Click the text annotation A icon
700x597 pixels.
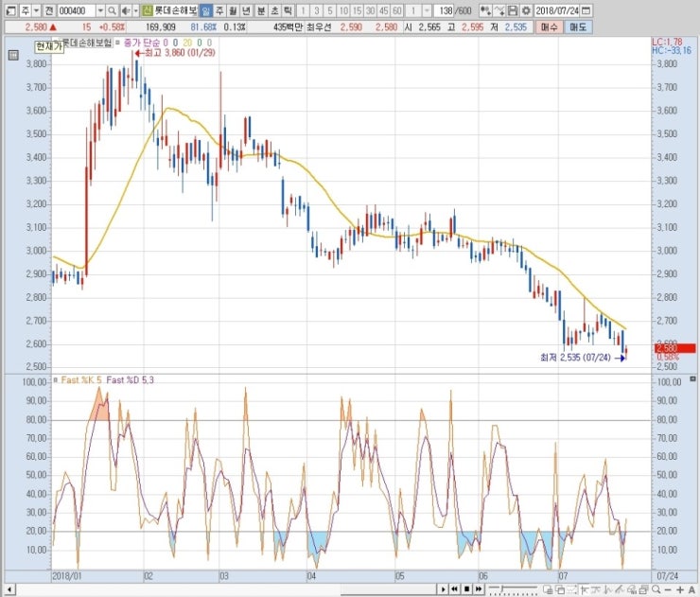point(691,588)
